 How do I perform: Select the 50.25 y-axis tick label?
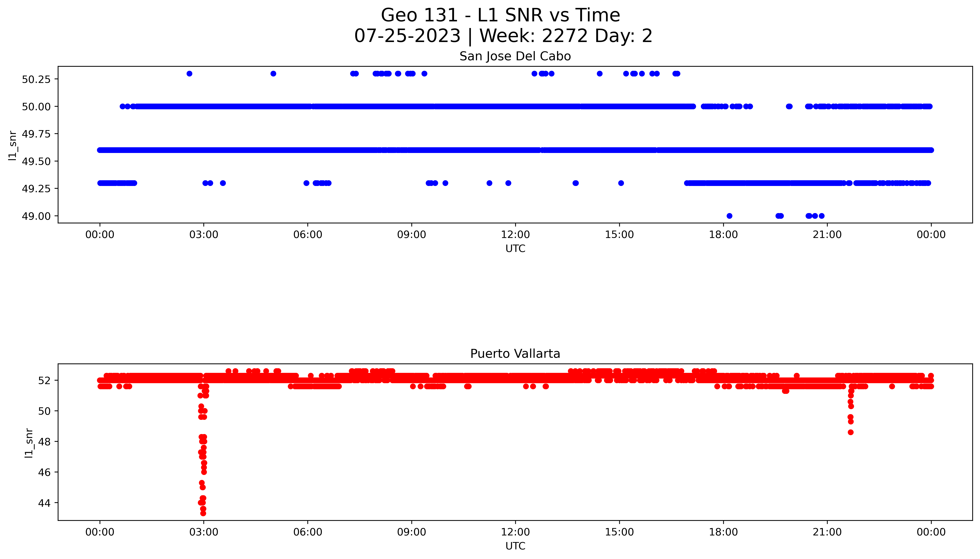[36, 79]
